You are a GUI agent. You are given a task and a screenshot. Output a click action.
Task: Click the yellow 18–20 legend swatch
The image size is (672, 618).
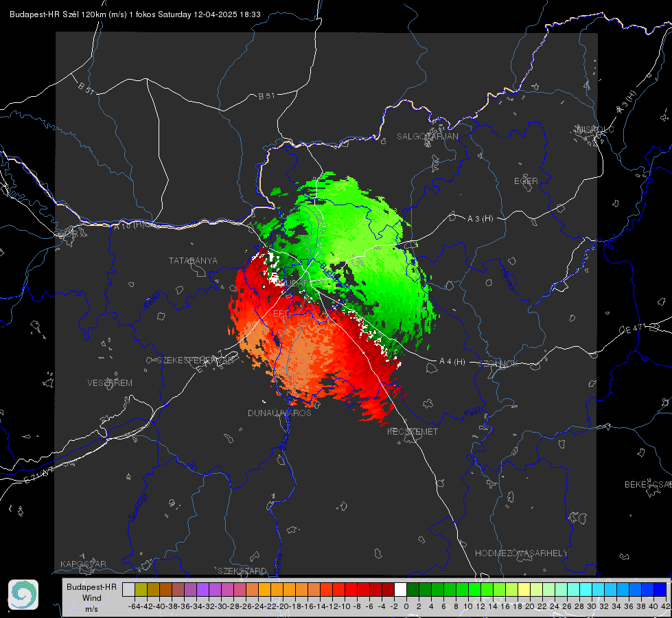(x=524, y=590)
